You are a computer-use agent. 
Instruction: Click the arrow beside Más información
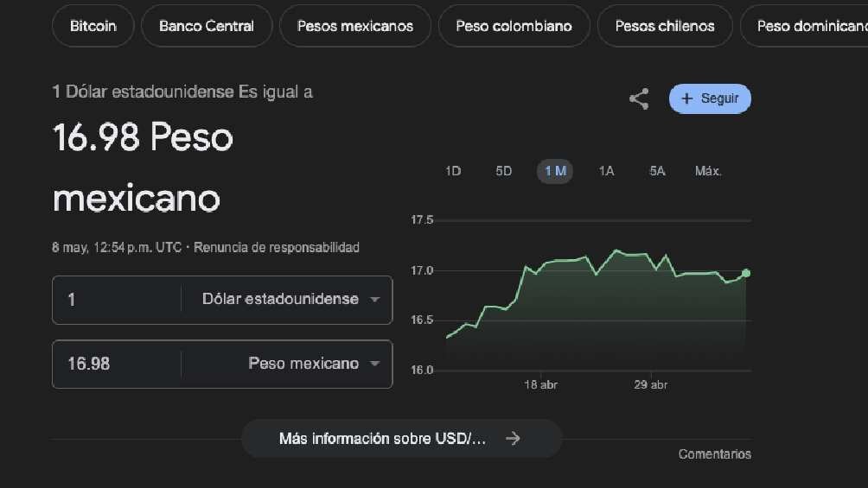coord(513,439)
